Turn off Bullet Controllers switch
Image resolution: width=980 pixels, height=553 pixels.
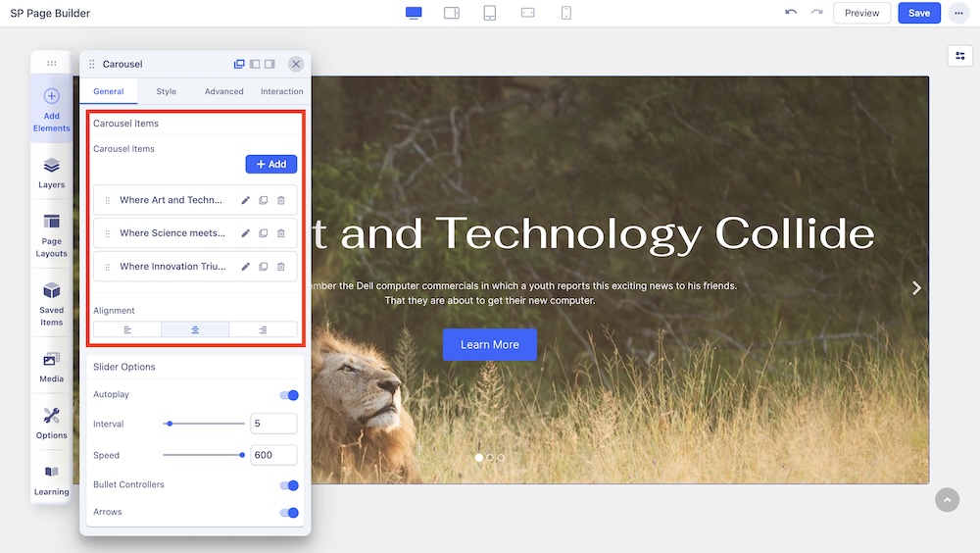click(289, 485)
